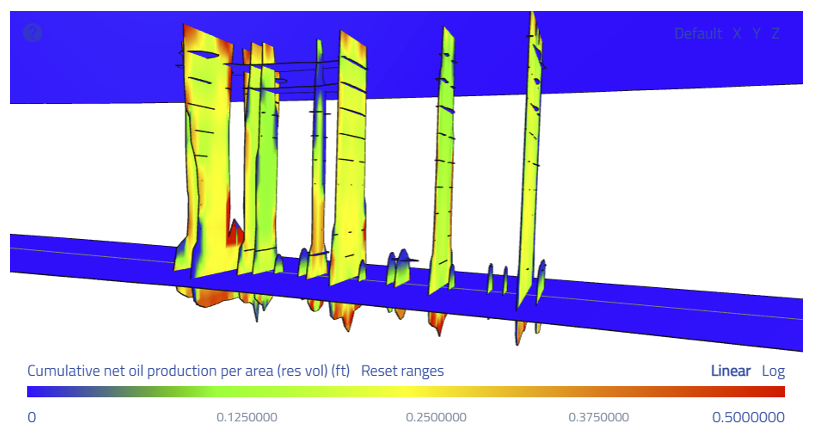The image size is (814, 445).
Task: Click the 0.1250000 tick label
Action: [x=247, y=417]
